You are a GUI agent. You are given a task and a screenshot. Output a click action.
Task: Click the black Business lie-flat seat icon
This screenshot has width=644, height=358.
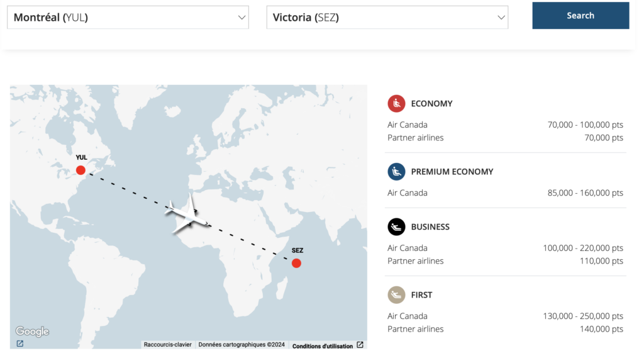(x=396, y=227)
